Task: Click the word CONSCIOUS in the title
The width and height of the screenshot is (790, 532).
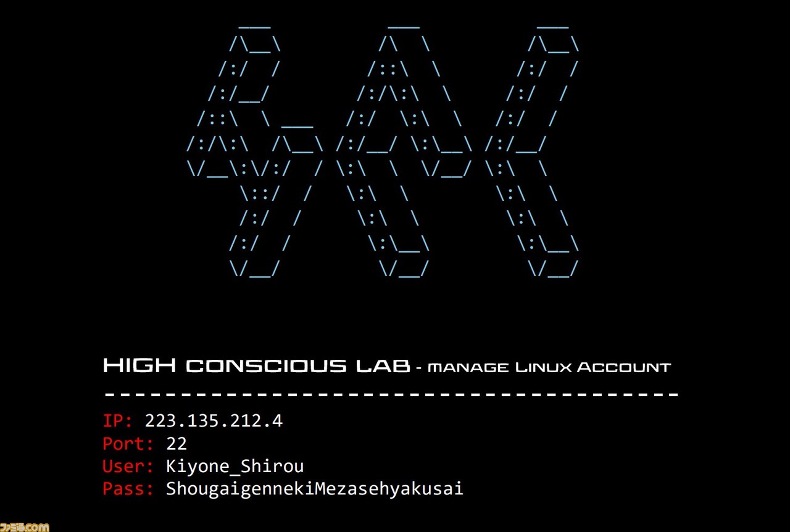Action: [x=266, y=367]
